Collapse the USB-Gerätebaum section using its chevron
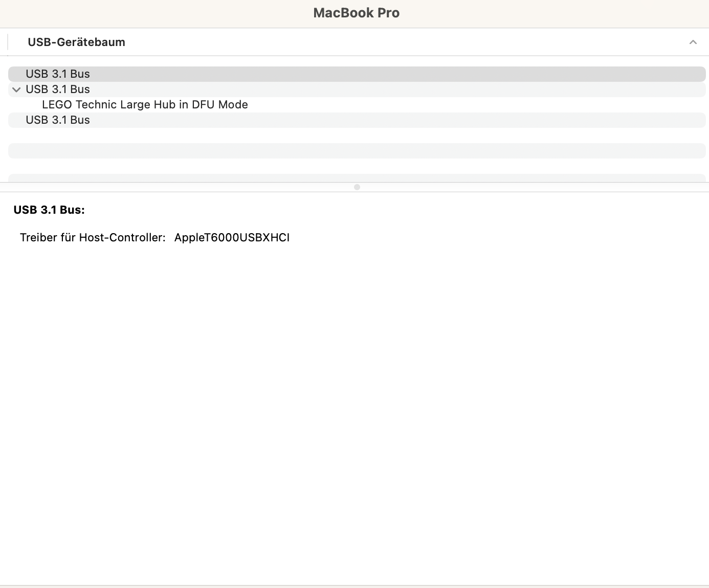The width and height of the screenshot is (709, 588). pos(693,42)
